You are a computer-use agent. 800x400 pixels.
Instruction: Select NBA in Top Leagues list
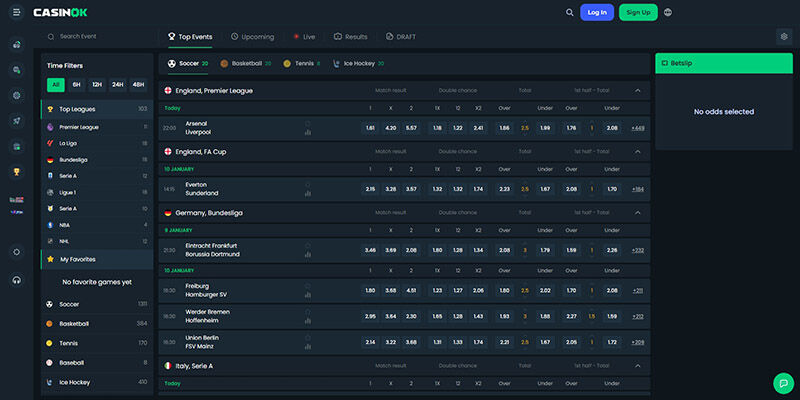(97, 225)
